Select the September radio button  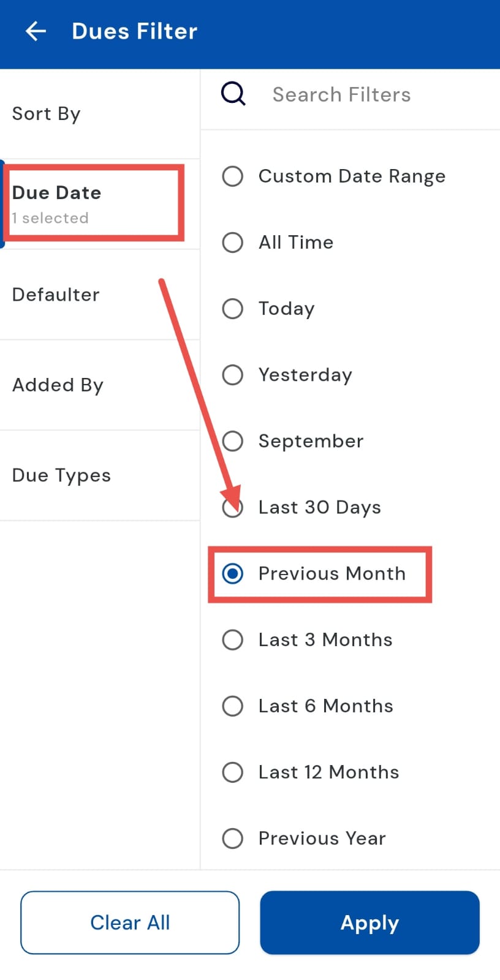(x=233, y=441)
